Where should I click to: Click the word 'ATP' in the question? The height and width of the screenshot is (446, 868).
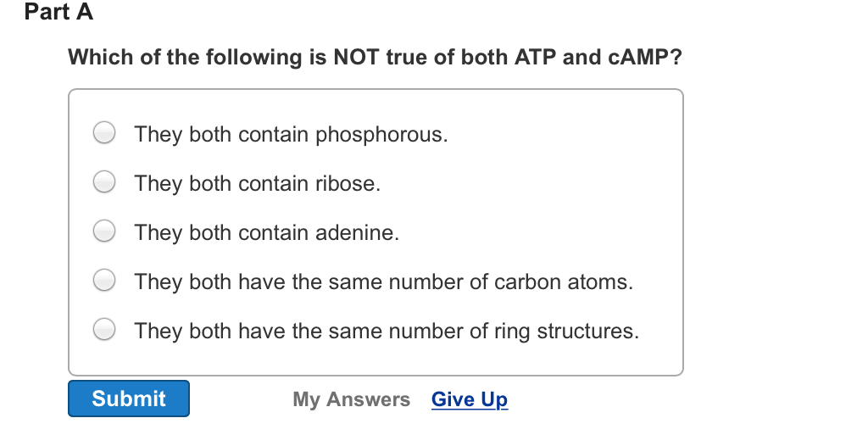click(535, 58)
